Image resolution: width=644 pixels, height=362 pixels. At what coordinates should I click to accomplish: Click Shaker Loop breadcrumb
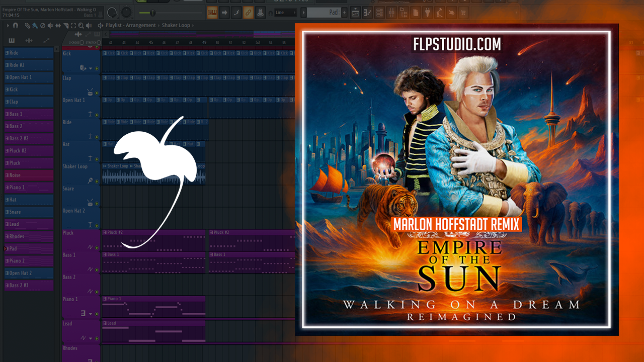coord(176,25)
